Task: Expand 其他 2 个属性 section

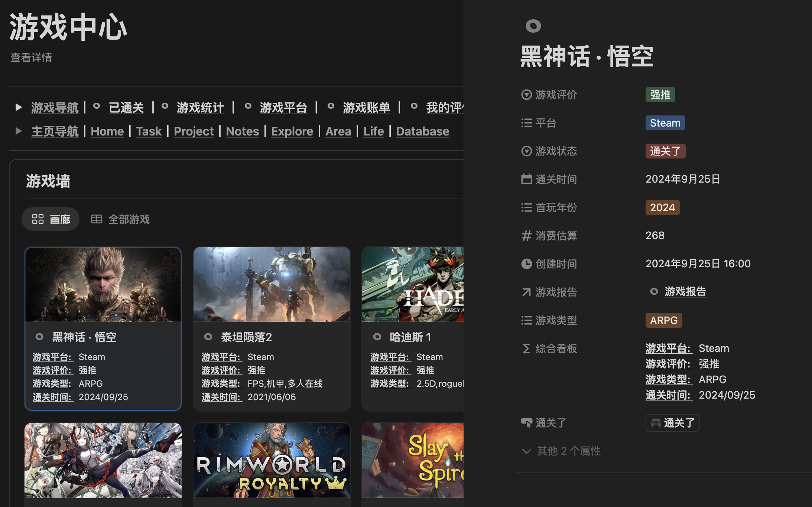Action: click(x=561, y=451)
